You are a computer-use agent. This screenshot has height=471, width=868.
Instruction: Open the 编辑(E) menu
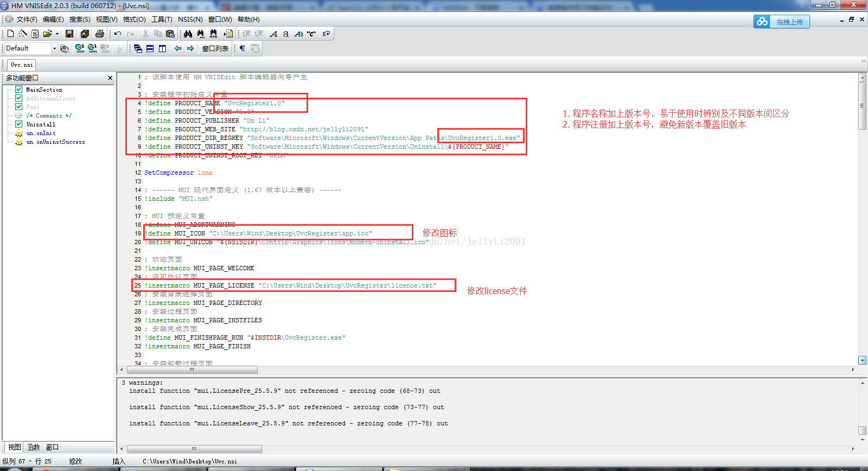pos(53,20)
